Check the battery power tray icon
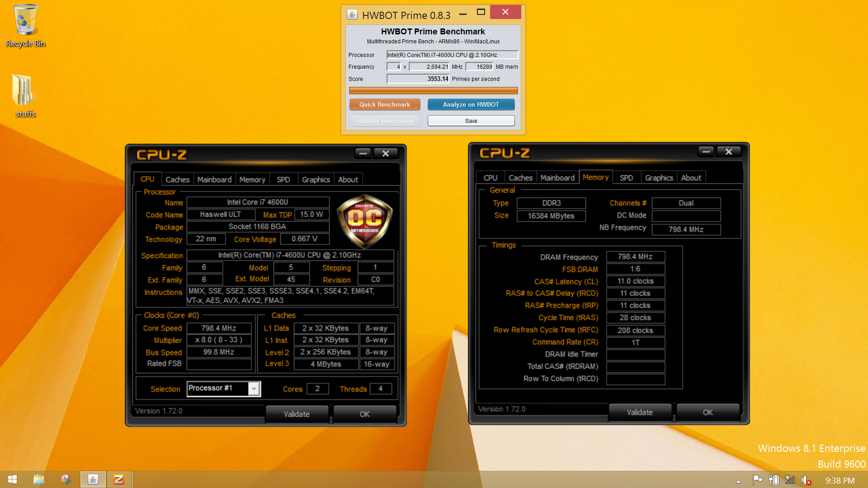The height and width of the screenshot is (488, 868). click(774, 480)
